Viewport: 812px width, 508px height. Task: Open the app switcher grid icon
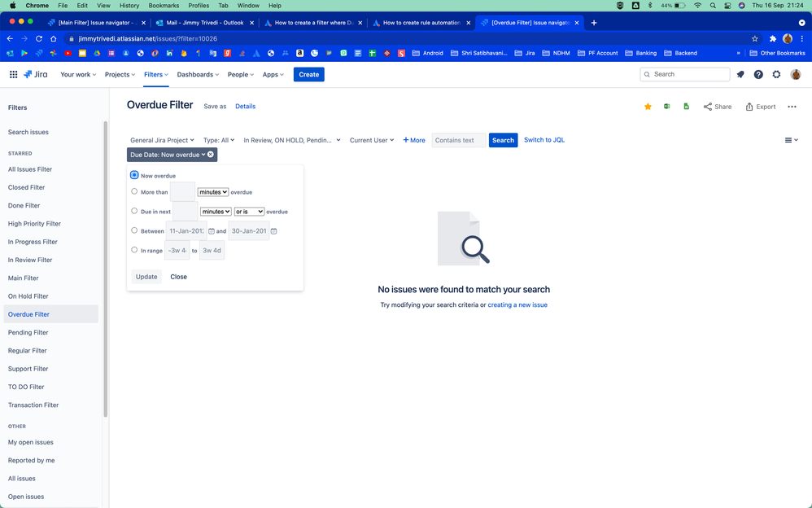pos(13,74)
